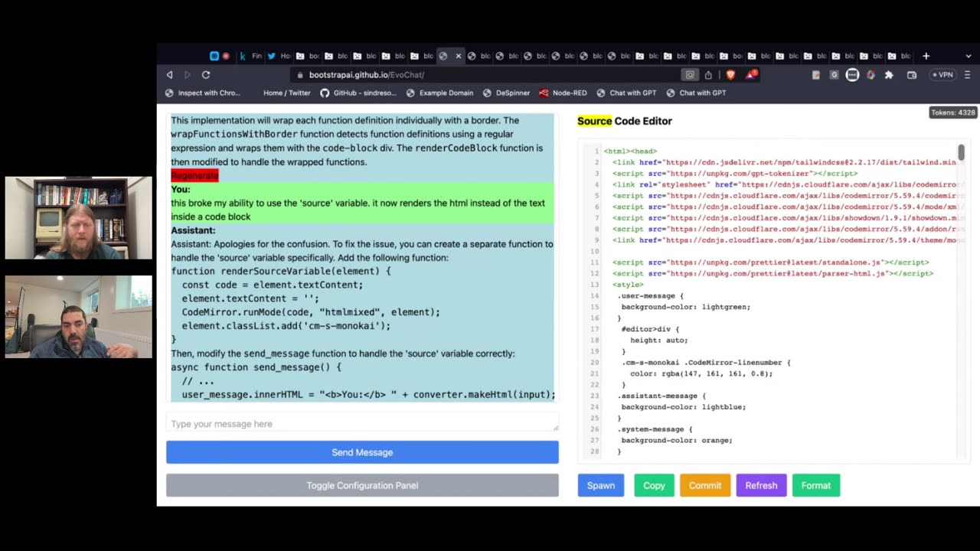Click the orange Commit button

[x=705, y=485]
